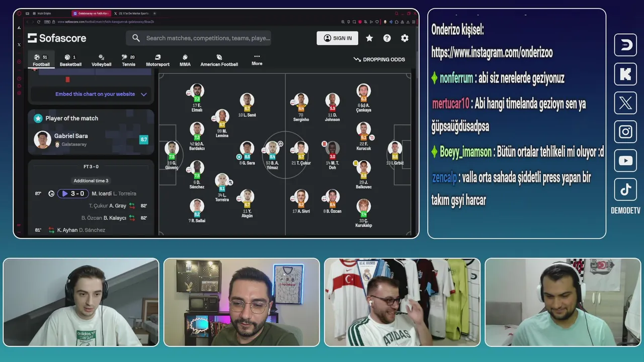This screenshot has width=644, height=362.
Task: Select goalkeeper I. Grbić on pitch
Action: [x=395, y=148]
